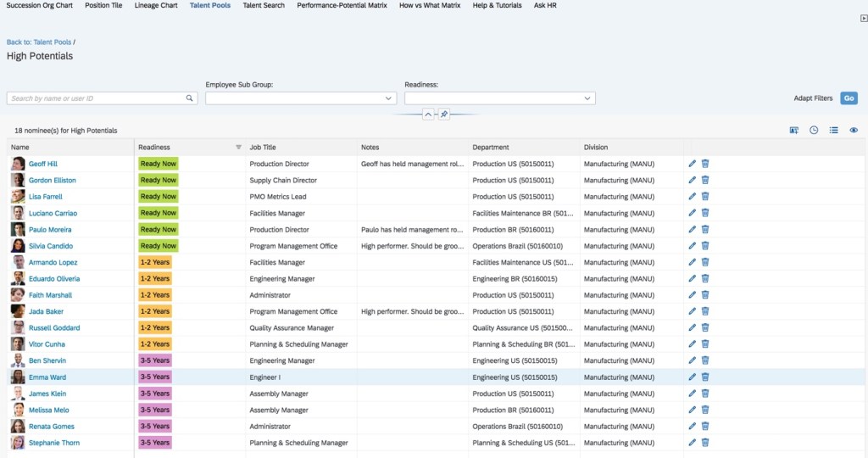Click the pencil icon for Emma Ward

[x=693, y=377]
